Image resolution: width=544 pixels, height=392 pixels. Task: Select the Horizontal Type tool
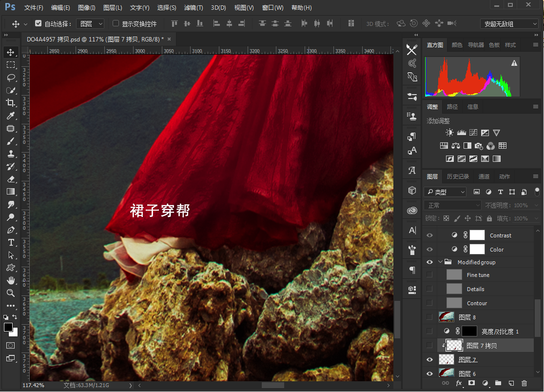pyautogui.click(x=10, y=242)
